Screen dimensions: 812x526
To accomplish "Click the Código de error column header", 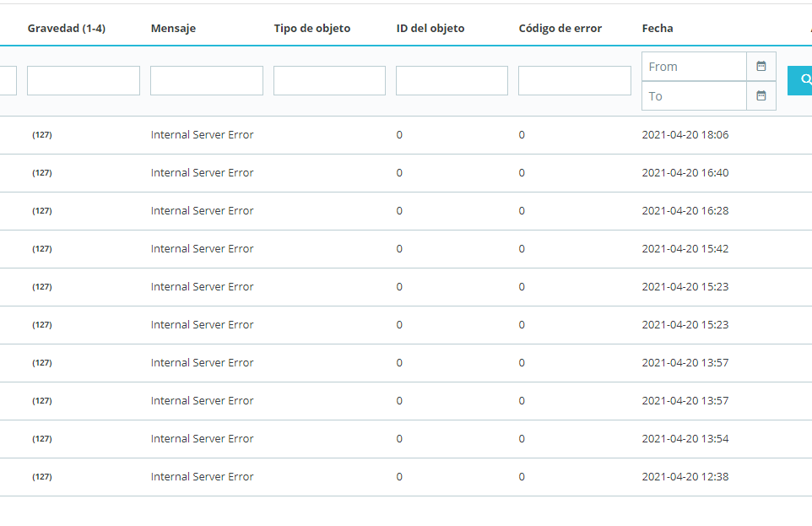I will [x=560, y=29].
